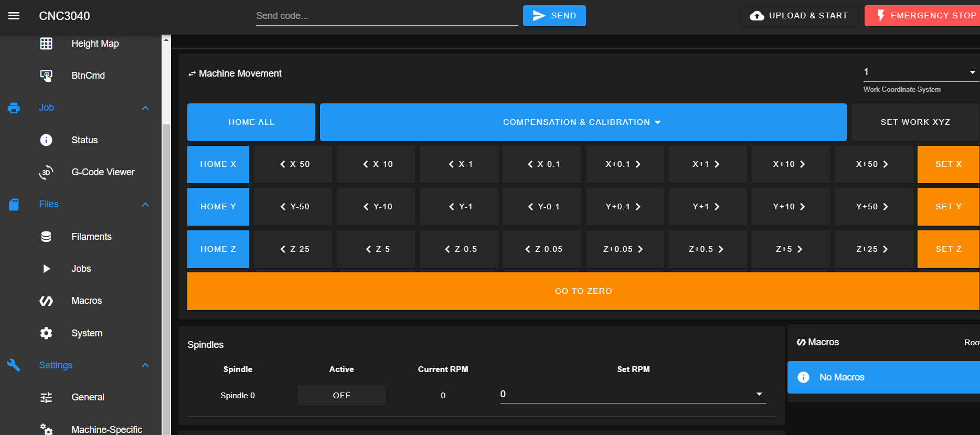
Task: Click UPLOAD & START button
Action: coord(798,16)
